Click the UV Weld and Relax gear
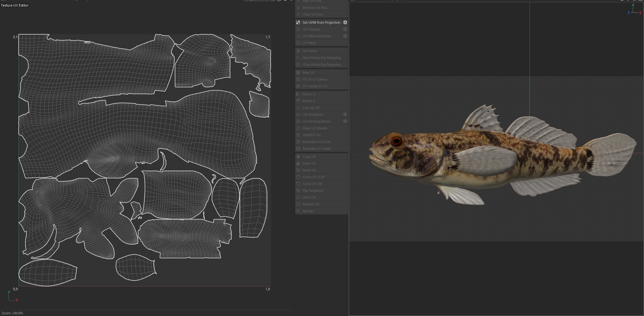 345,36
